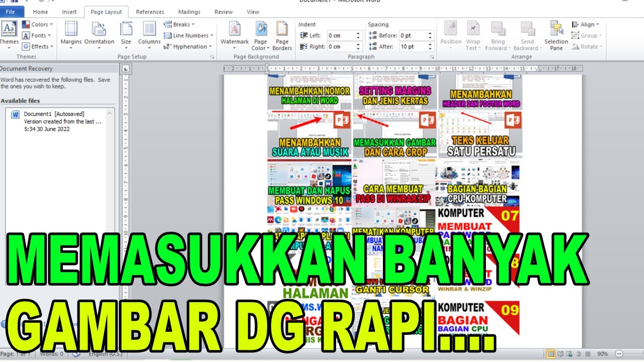Select the Teks Keluar Satu Persatu thumbnail
This screenshot has width=644, height=362.
[x=480, y=134]
